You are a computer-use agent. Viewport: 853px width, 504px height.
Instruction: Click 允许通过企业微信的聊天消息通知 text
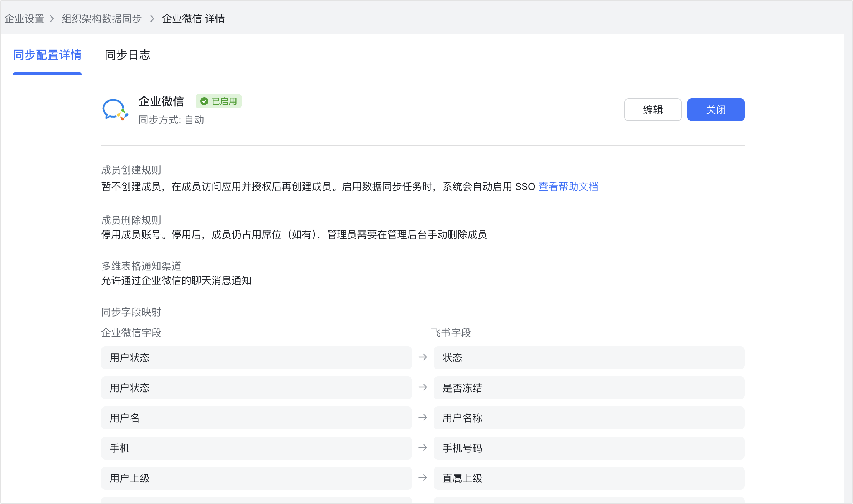pos(176,280)
